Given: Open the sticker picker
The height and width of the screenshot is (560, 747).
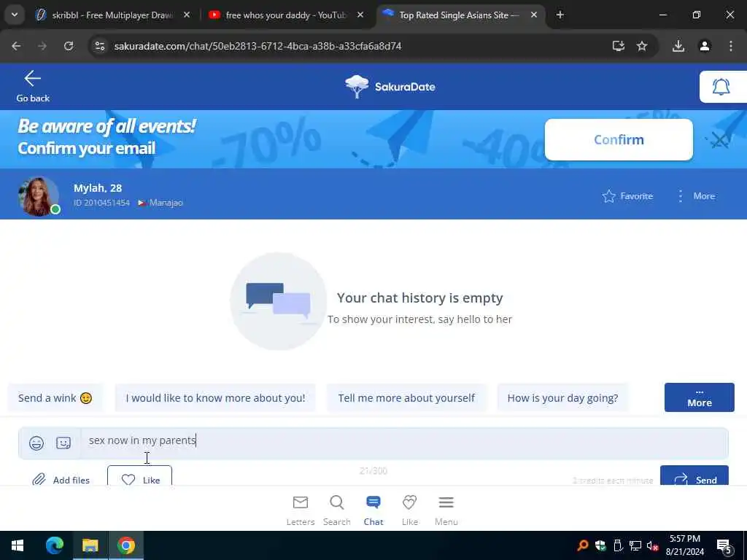Looking at the screenshot, I should click(x=63, y=443).
